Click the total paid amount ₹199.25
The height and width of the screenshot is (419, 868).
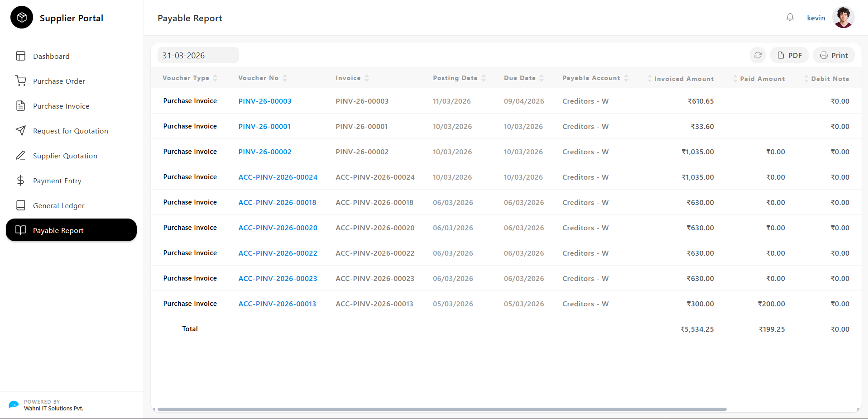click(772, 329)
